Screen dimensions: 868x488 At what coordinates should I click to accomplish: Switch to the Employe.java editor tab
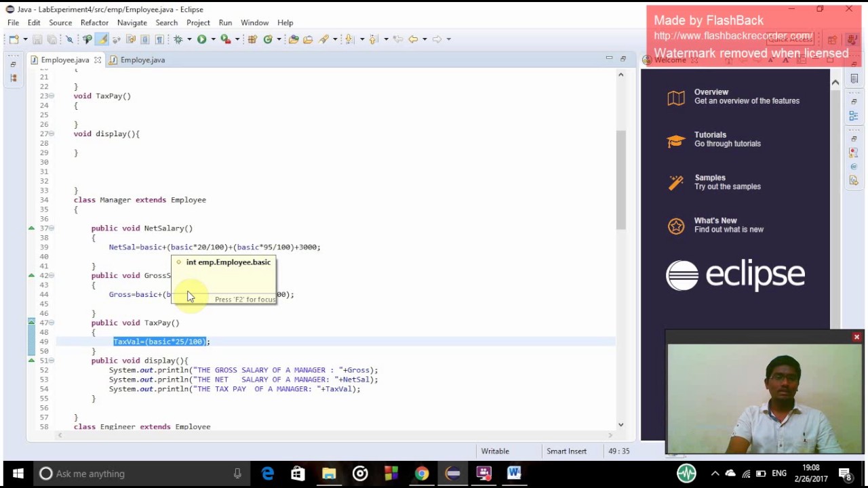click(x=142, y=60)
